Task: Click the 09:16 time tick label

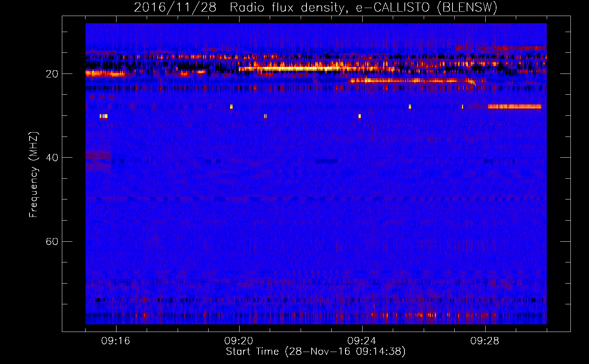Action: click(x=116, y=341)
